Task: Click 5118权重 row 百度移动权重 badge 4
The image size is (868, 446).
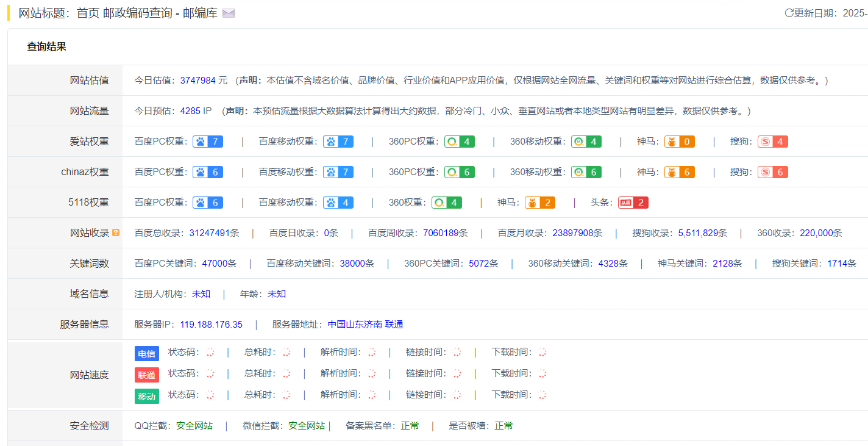Action: coord(338,203)
